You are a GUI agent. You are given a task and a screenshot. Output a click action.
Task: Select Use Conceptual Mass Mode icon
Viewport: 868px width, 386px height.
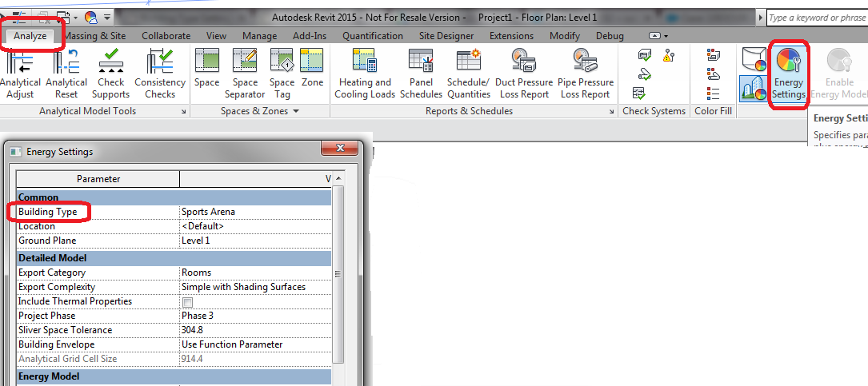pos(754,59)
